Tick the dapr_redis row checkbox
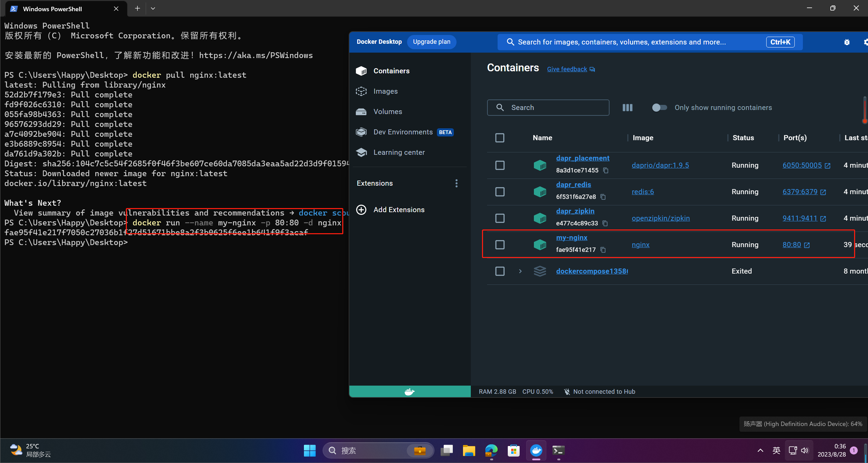868x463 pixels. tap(500, 192)
